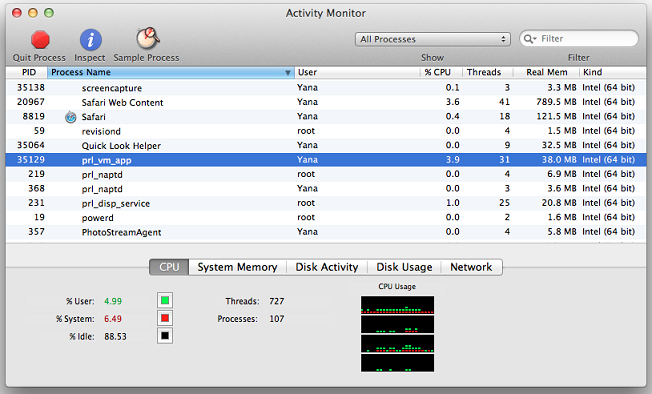
Task: Click the green % User color swatch
Action: click(165, 300)
